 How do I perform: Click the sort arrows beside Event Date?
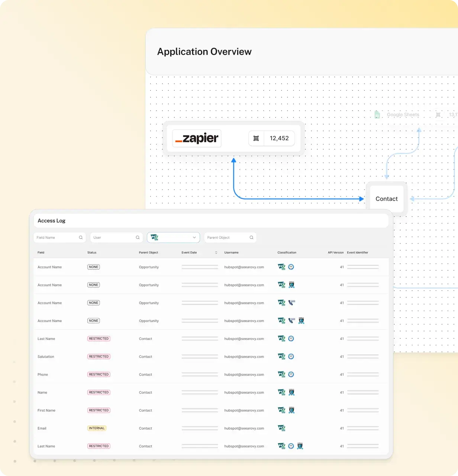click(216, 253)
